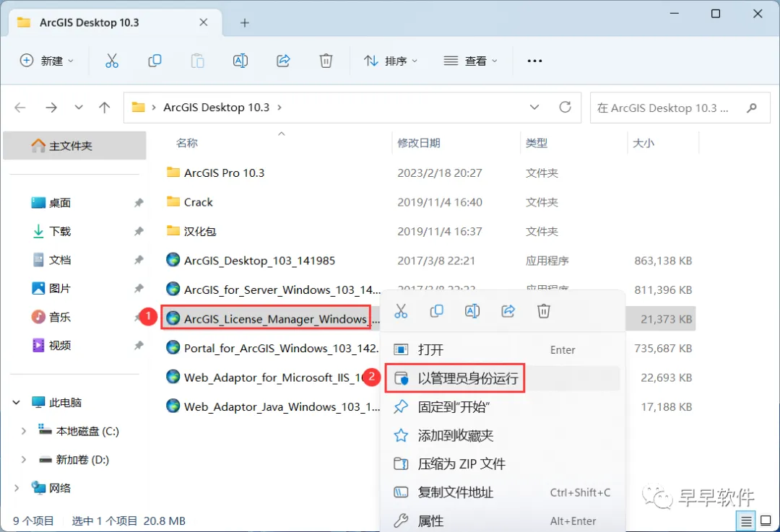Cut via the context menu scissors icon

401,311
